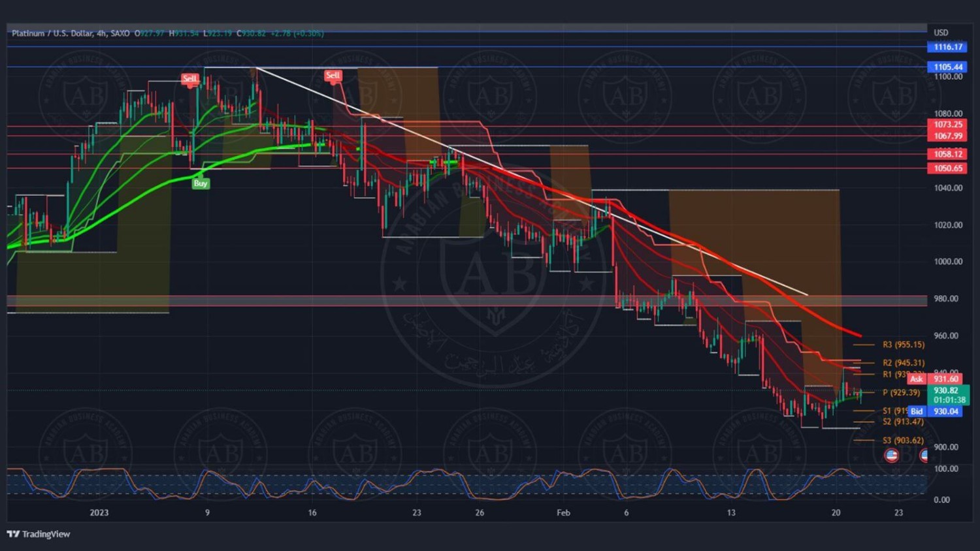Click the C930.82 close value in header

coord(252,33)
